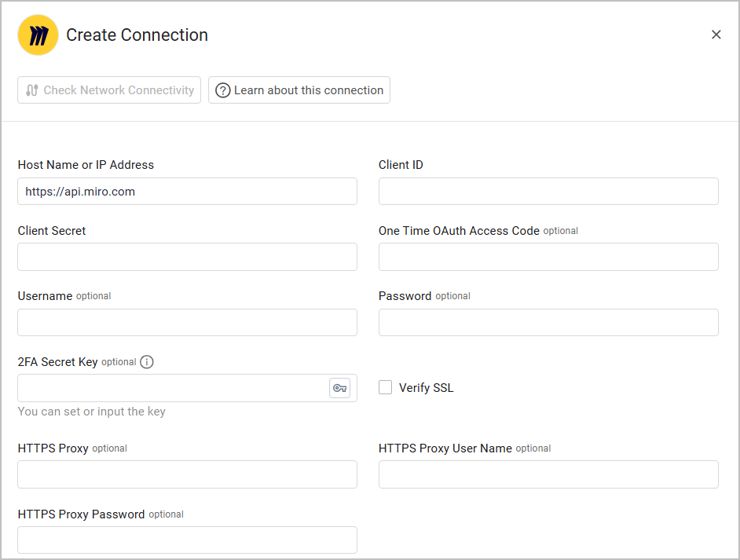This screenshot has width=740, height=560.
Task: Select the HTTPS Proxy Password field
Action: pyautogui.click(x=187, y=540)
